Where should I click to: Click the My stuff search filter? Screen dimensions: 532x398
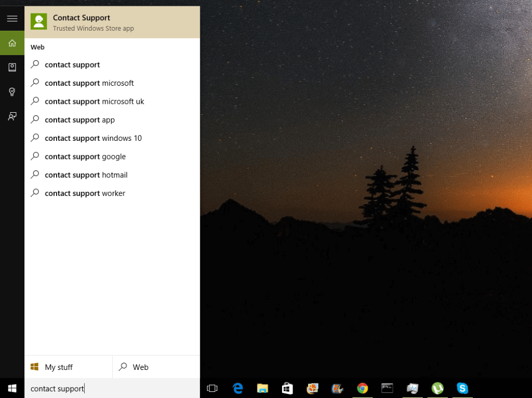tap(68, 367)
